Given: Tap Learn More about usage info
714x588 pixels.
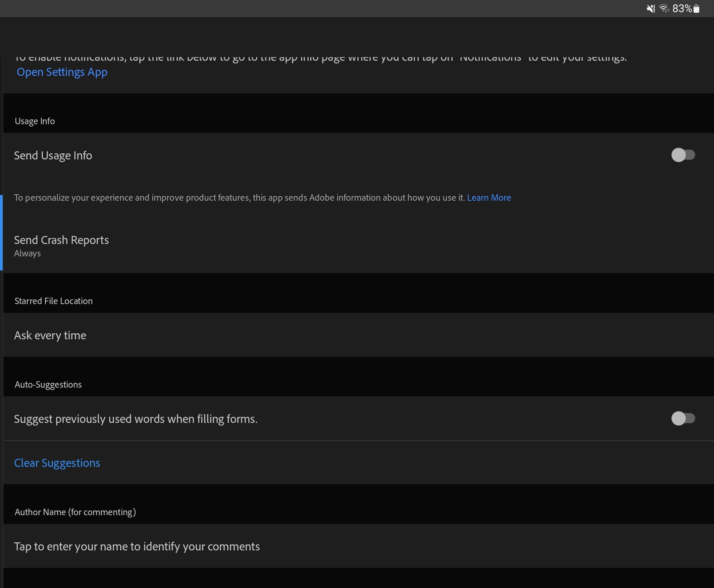Looking at the screenshot, I should [x=489, y=198].
